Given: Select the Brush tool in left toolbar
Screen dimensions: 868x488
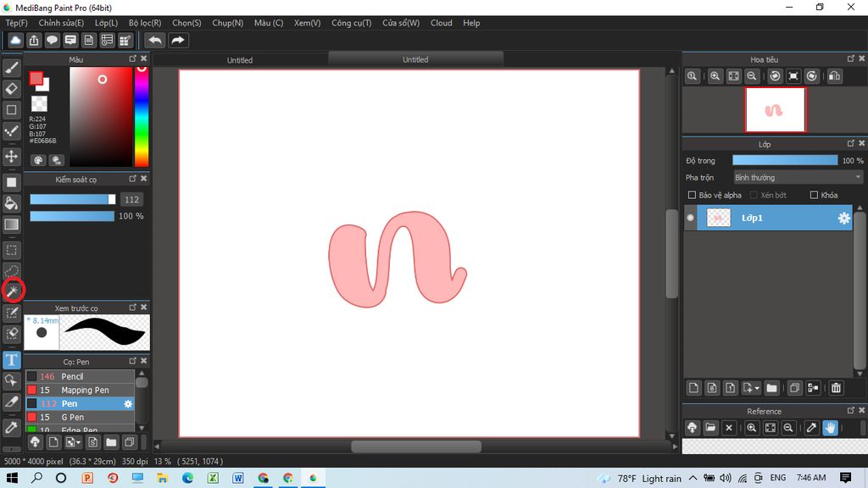Looking at the screenshot, I should (12, 68).
